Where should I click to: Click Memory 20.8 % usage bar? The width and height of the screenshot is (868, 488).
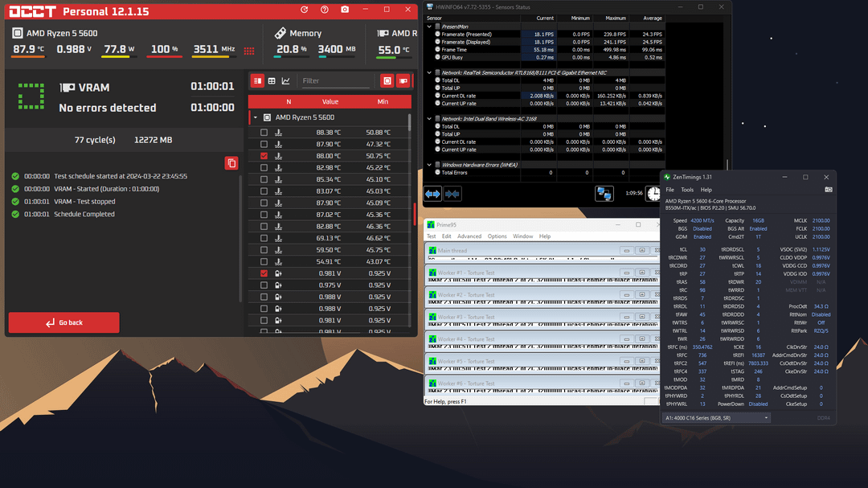point(291,56)
